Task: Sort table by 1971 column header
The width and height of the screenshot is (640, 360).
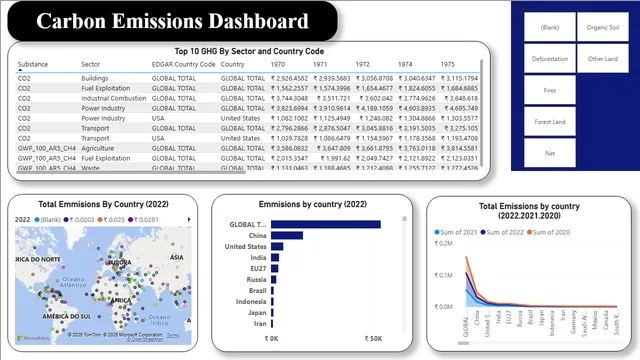Action: coord(320,64)
